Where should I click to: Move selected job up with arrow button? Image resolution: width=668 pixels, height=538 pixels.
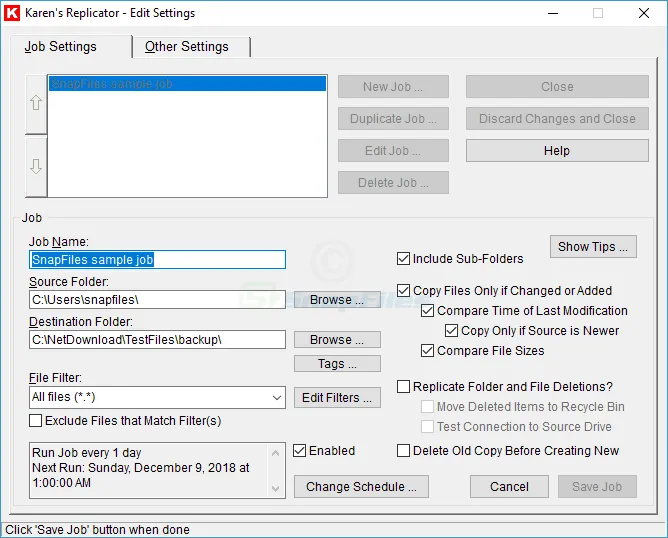click(36, 104)
